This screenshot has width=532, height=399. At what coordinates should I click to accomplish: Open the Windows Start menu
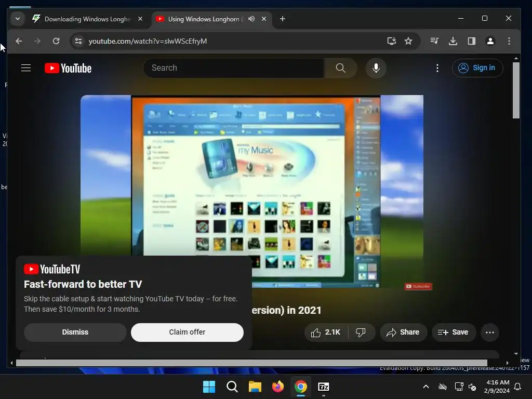pyautogui.click(x=209, y=387)
